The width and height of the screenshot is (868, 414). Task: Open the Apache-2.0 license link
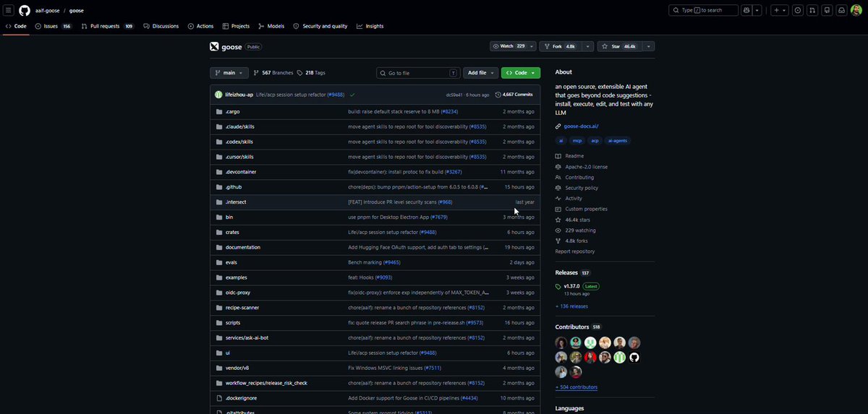(586, 167)
